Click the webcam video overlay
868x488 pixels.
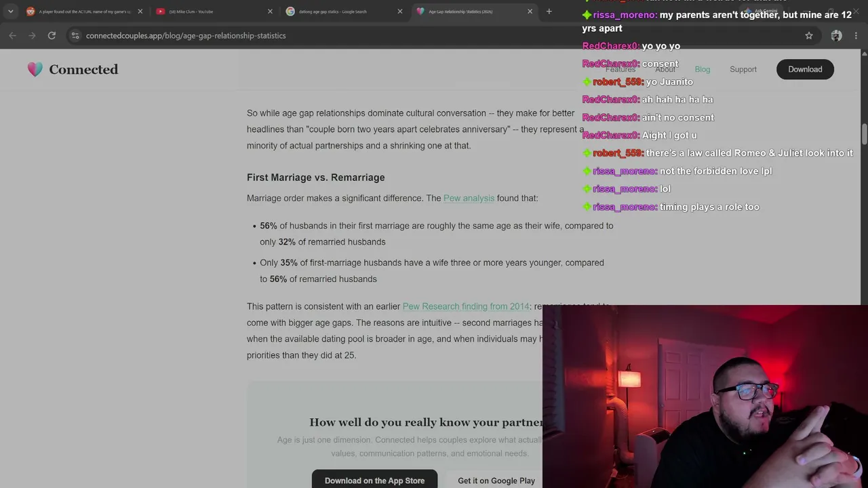pos(705,396)
